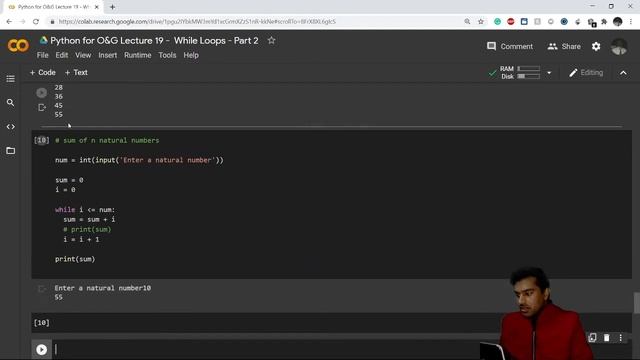Click the '[10]' execution count of the sum cell
Image resolution: width=640 pixels, height=360 pixels.
41,140
